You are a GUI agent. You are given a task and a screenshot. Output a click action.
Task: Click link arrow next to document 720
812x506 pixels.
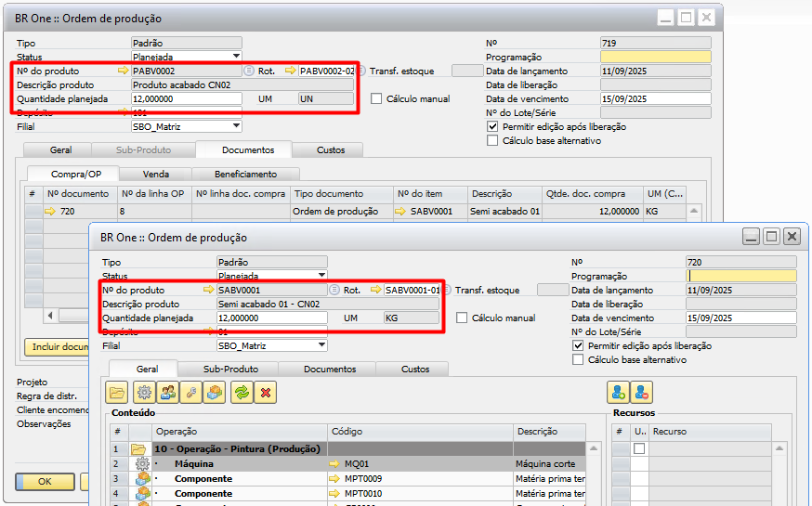click(50, 212)
